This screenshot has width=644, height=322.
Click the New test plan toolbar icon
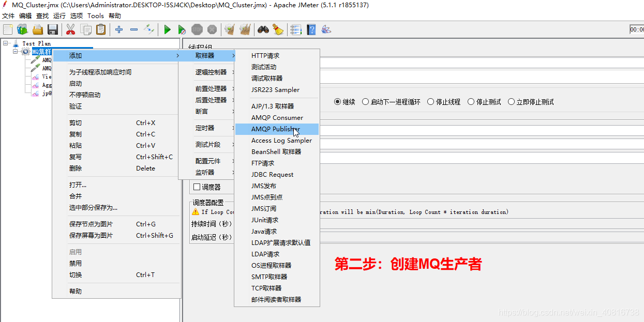tap(8, 29)
